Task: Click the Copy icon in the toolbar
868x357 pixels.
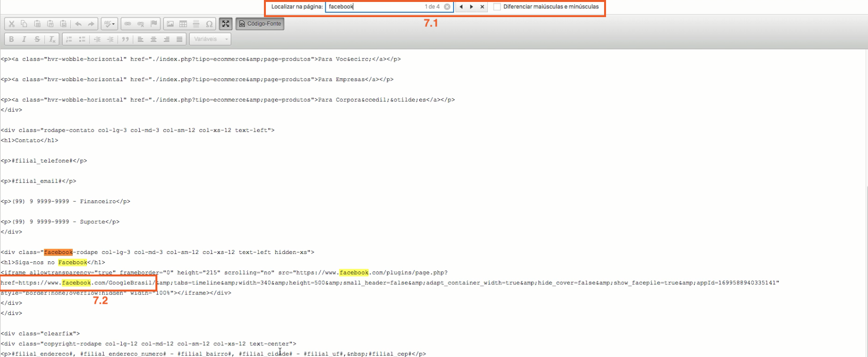Action: pos(24,24)
